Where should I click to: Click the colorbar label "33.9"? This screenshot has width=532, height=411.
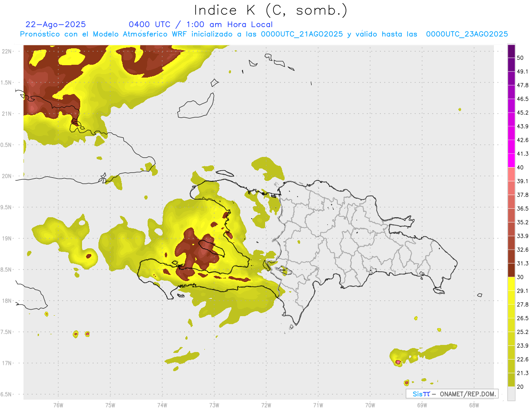click(523, 236)
